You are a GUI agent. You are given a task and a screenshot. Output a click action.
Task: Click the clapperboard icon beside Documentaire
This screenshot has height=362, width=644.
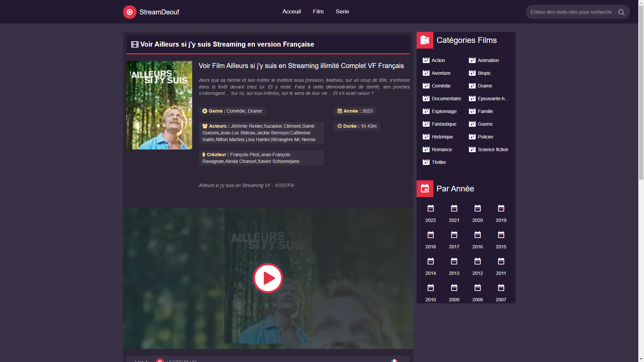tap(426, 99)
